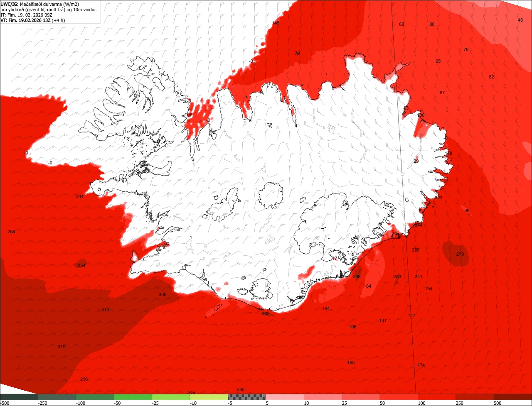Viewport: 532px width, 406px height.
Task: Click the map value '196' in the southern ocean
Action: 352,327
